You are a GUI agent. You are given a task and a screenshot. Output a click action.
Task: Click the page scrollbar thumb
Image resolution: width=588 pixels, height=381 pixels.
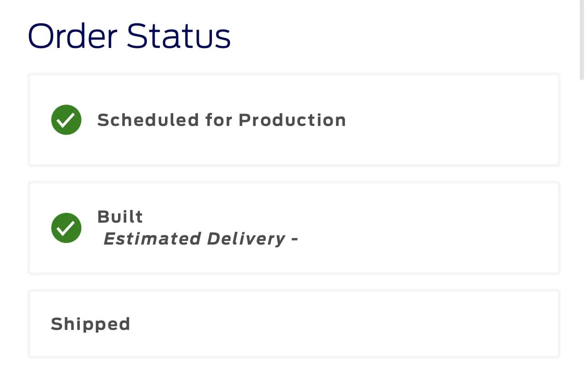click(581, 41)
